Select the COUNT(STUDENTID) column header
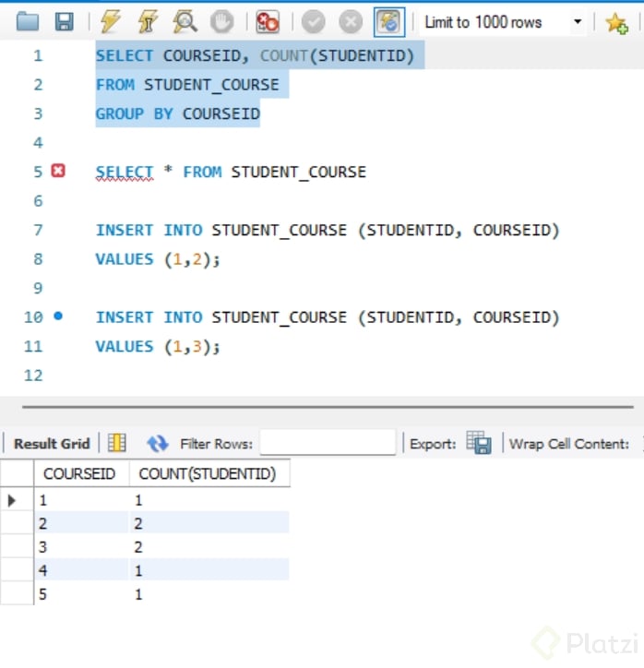644x668 pixels. point(209,473)
